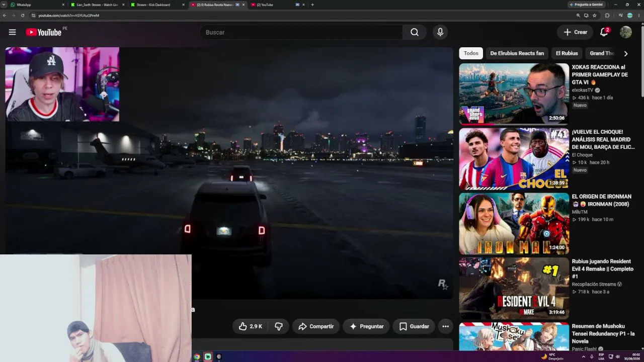644x362 pixels.
Task: Visit the MilluTM channel link
Action: coord(580,212)
